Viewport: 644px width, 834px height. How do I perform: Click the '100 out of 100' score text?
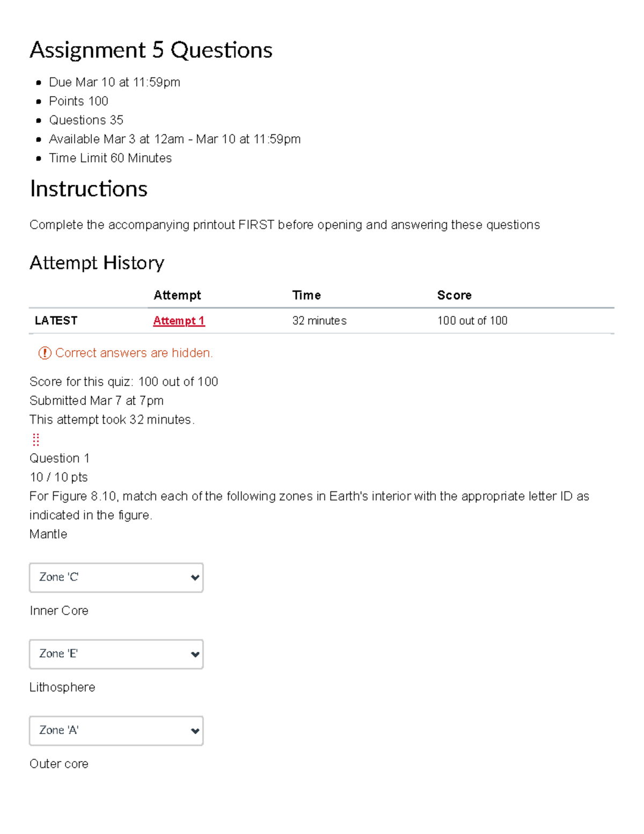pyautogui.click(x=472, y=321)
